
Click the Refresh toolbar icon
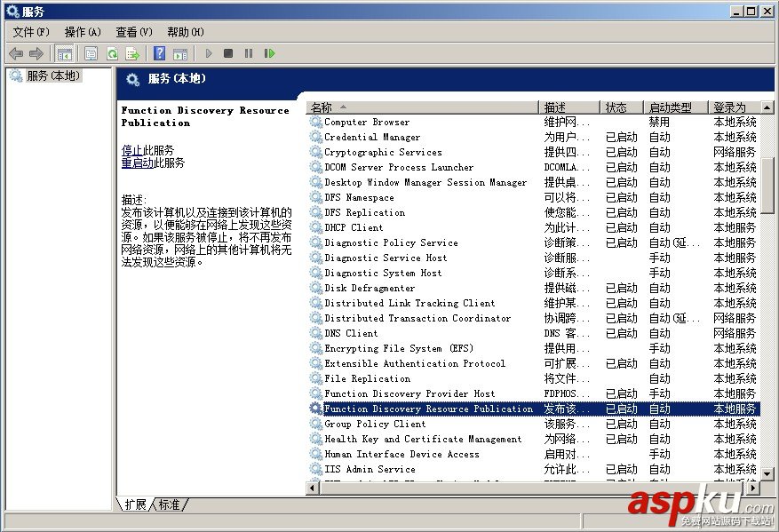tap(112, 53)
